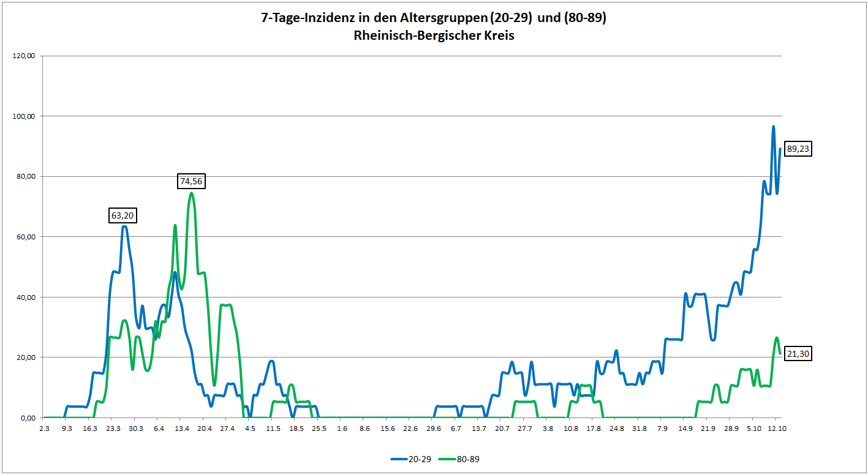Click the green line swatch in the legend
The height and width of the screenshot is (475, 868).
point(447,459)
